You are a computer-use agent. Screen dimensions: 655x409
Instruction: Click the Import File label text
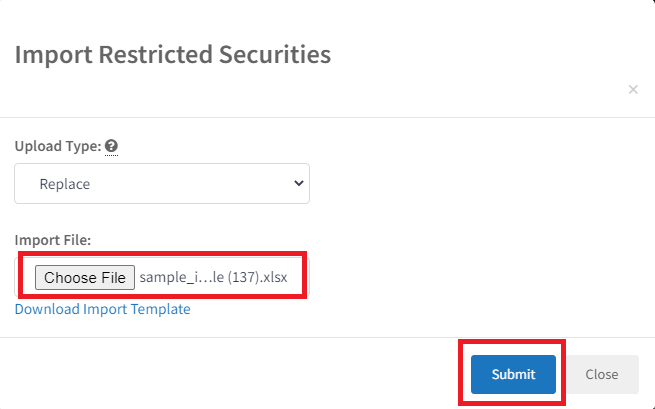point(53,240)
